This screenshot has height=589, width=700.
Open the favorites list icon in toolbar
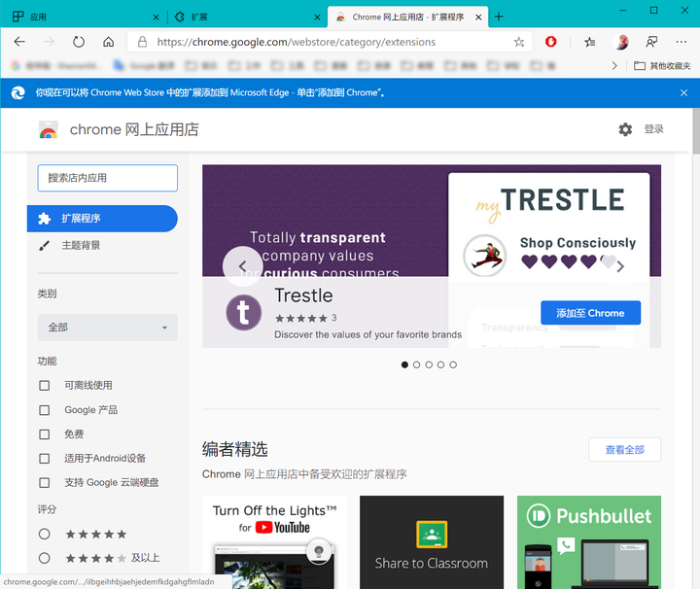click(x=590, y=42)
